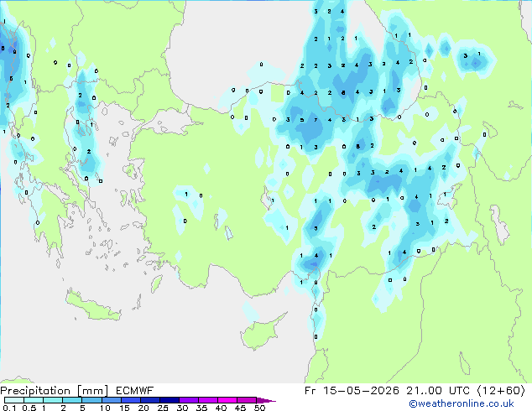Click the "(12+60)" forecast run label
Screen dimensions: 532x411
tap(501, 391)
